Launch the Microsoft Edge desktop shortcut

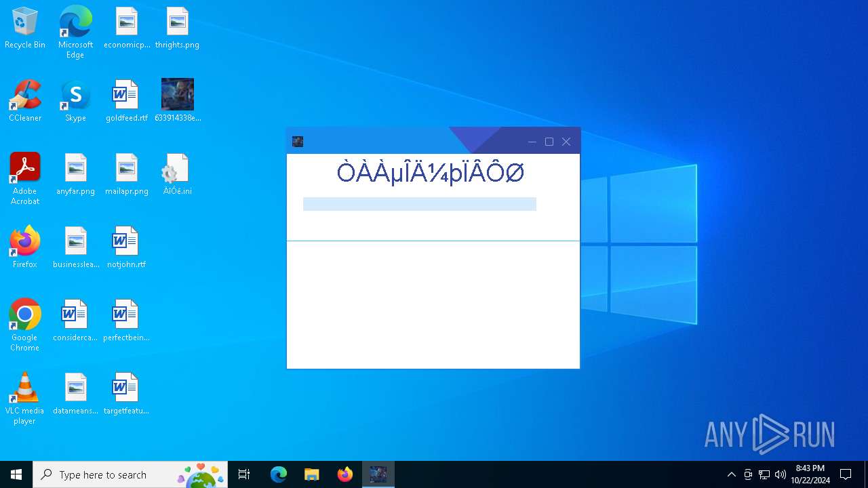tap(75, 32)
